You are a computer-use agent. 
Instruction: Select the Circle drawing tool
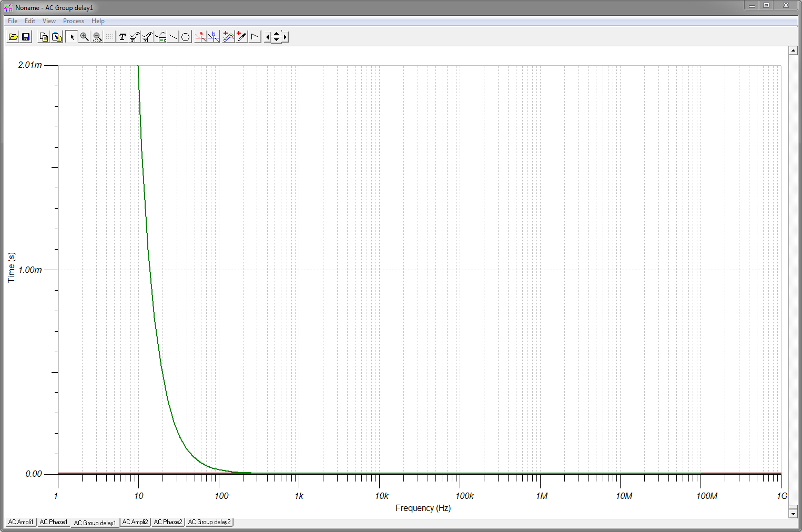(186, 37)
